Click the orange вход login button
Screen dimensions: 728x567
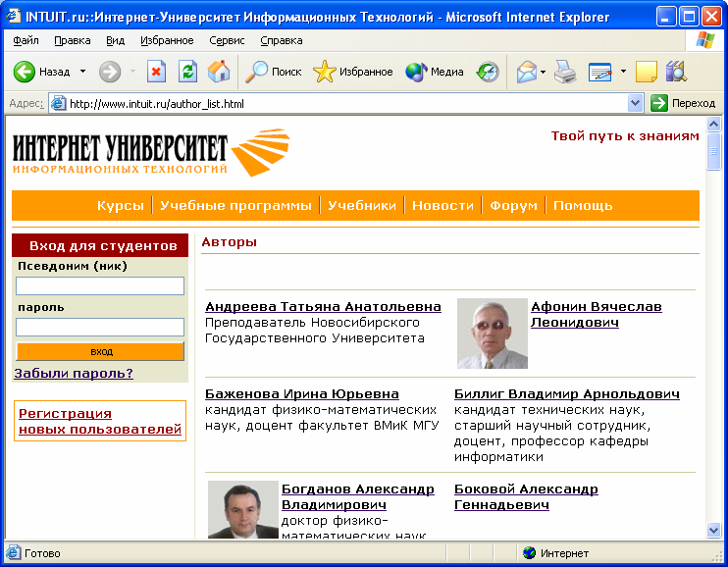pos(100,351)
